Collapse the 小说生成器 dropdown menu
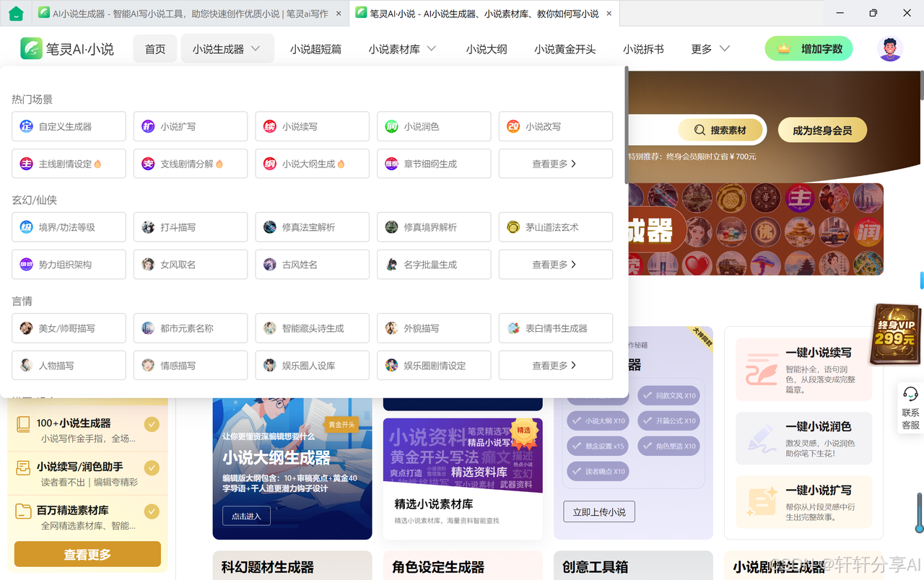924x580 pixels. click(227, 49)
